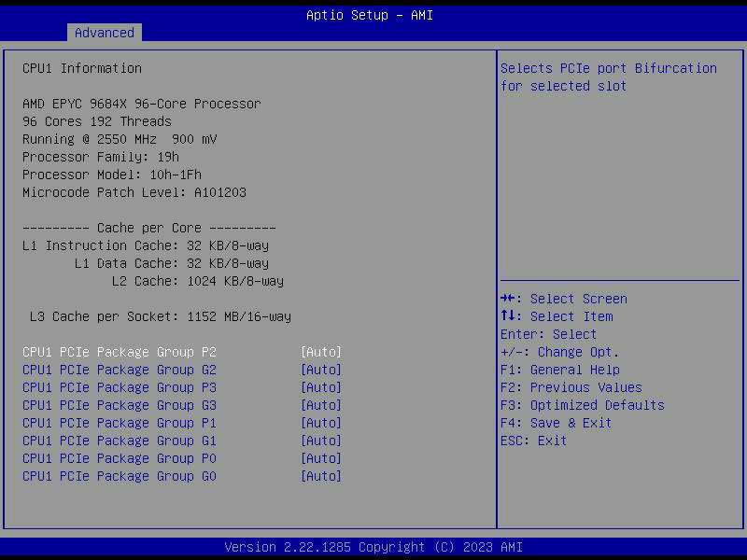Open Auto value for Package Group P1
The image size is (747, 560).
(x=321, y=423)
